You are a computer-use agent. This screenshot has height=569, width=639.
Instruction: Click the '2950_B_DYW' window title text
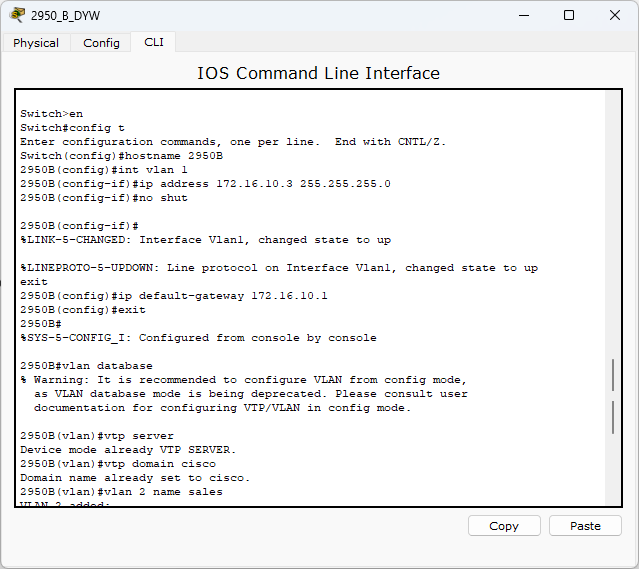click(65, 15)
